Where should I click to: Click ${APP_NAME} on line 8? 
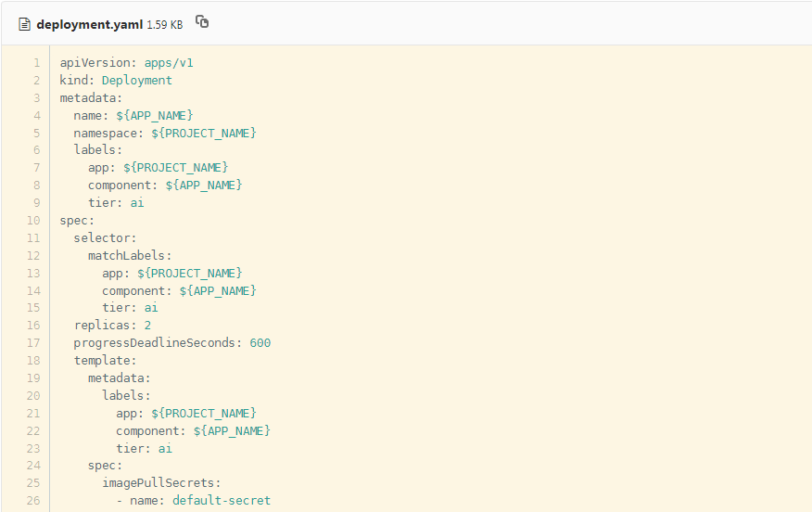(x=204, y=185)
